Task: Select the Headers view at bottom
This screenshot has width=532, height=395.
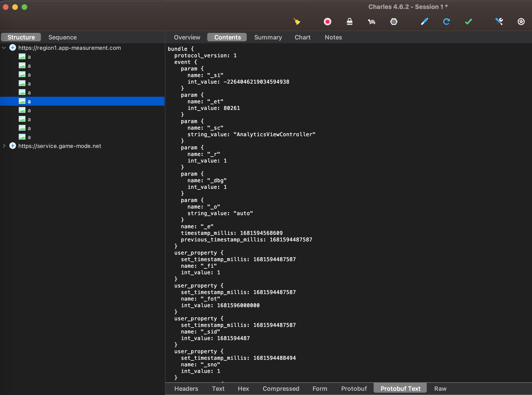Action: point(186,389)
